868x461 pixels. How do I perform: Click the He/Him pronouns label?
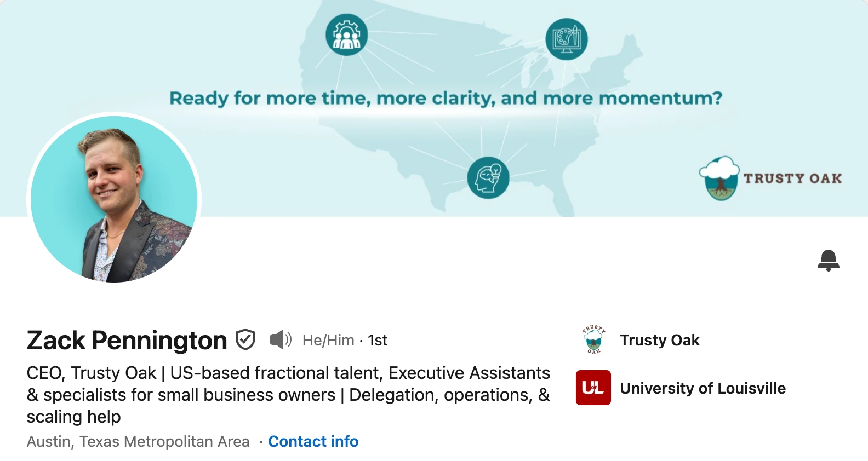click(x=328, y=340)
